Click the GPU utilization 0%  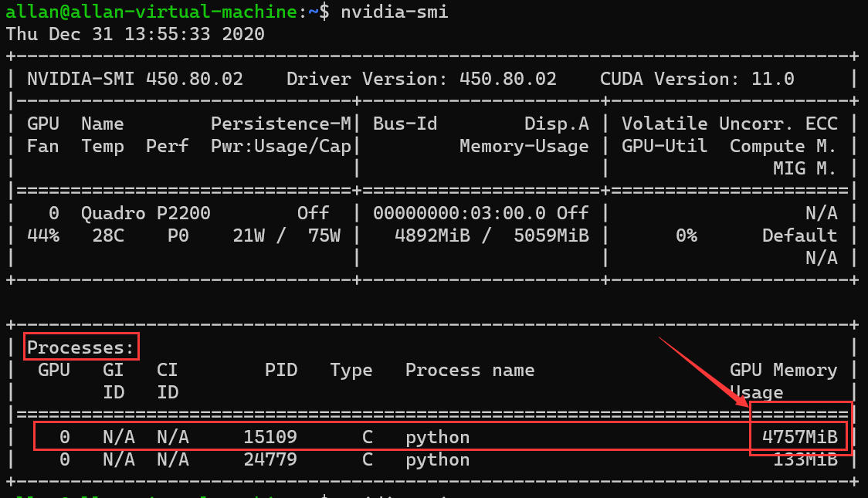click(x=687, y=235)
